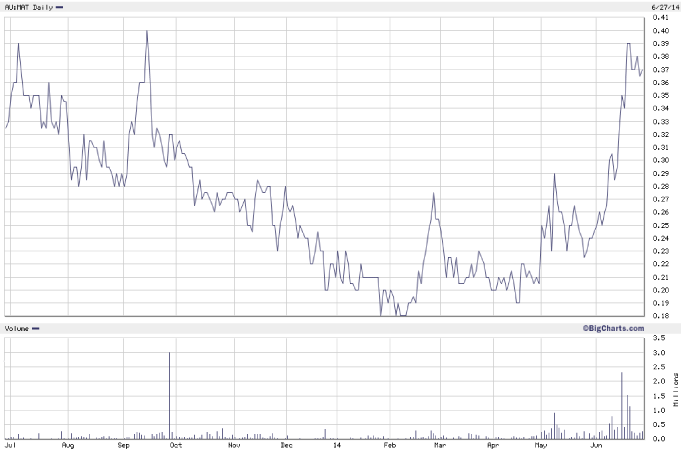Click the Dec label on the time axis
681x451 pixels.
(287, 444)
